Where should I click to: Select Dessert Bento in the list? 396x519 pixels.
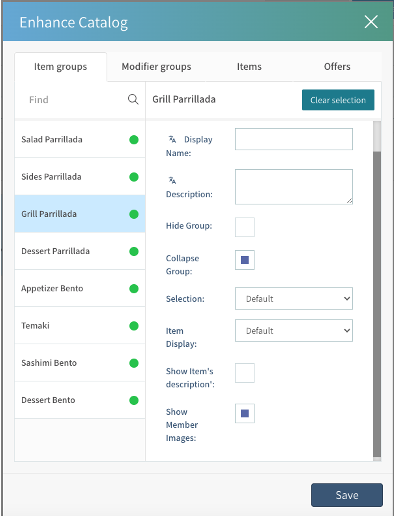pyautogui.click(x=80, y=400)
